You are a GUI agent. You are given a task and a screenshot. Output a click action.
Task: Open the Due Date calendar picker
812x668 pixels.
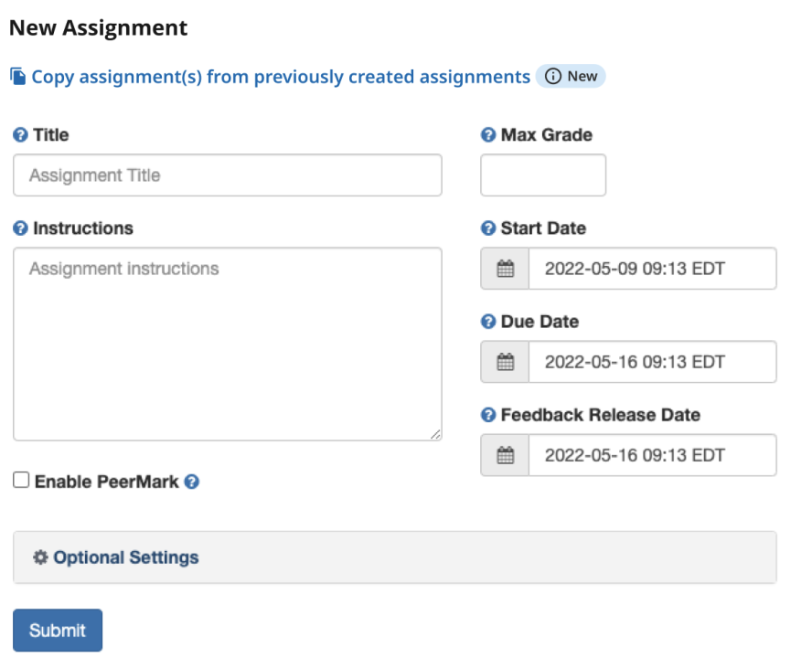(x=505, y=361)
